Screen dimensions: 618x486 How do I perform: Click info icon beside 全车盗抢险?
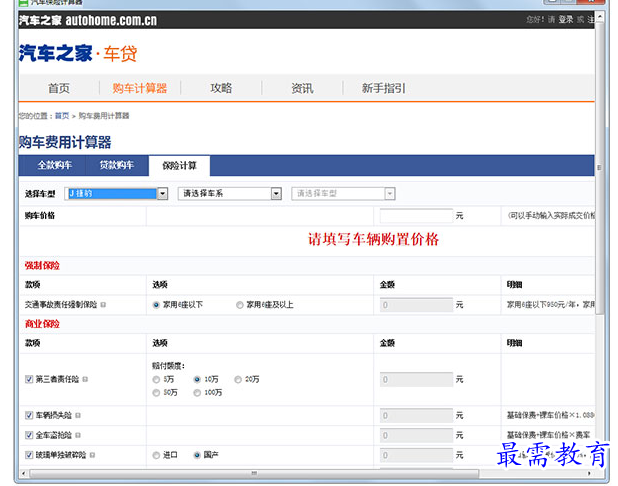point(78,435)
